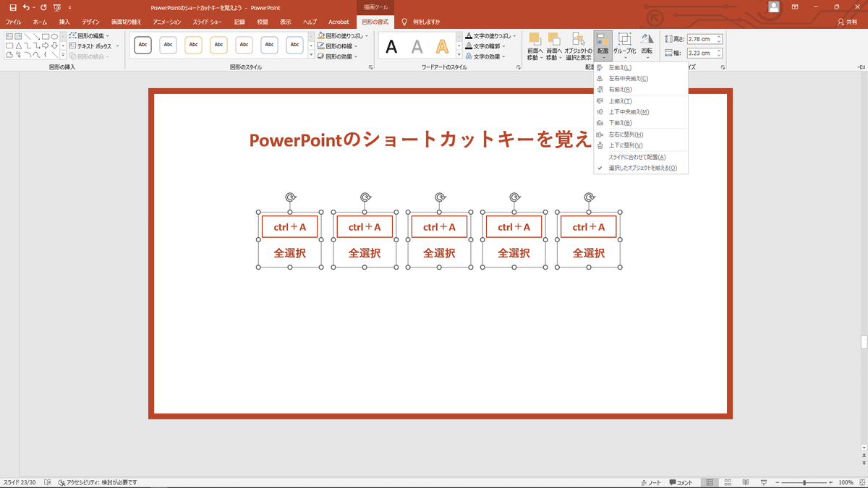Expand the shapes gallery more button
The image size is (868, 488).
[63, 55]
